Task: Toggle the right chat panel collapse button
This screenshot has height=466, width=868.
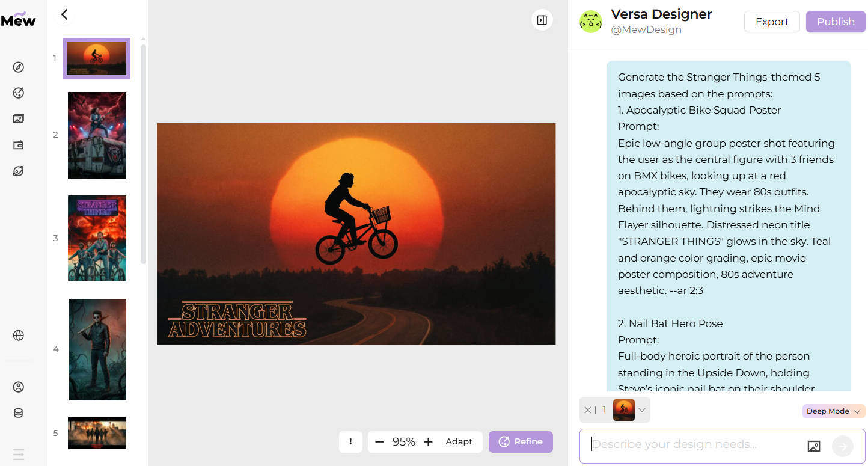Action: [x=542, y=20]
